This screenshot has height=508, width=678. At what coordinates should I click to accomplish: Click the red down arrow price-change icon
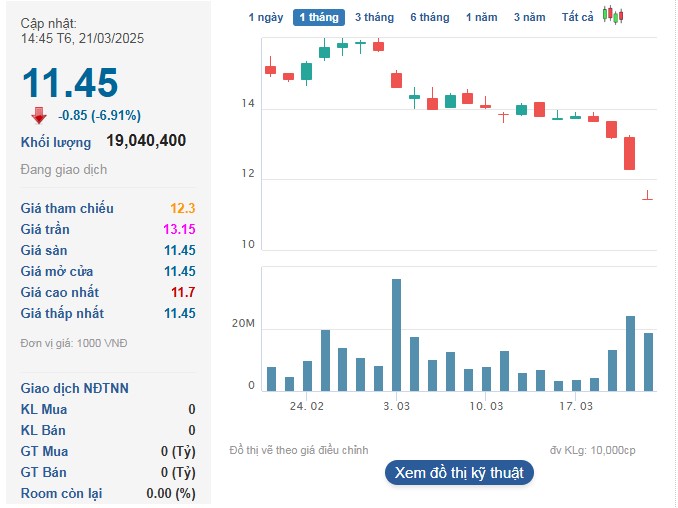pyautogui.click(x=39, y=114)
